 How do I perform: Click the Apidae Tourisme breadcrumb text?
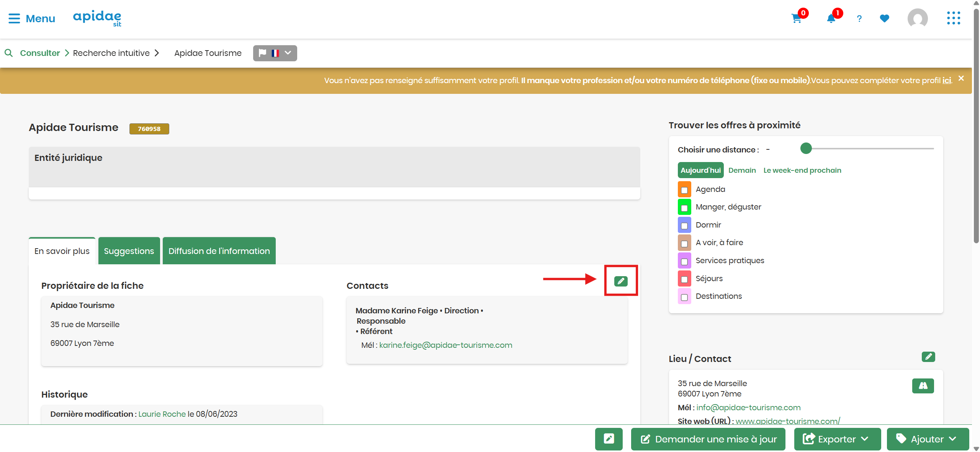click(208, 53)
